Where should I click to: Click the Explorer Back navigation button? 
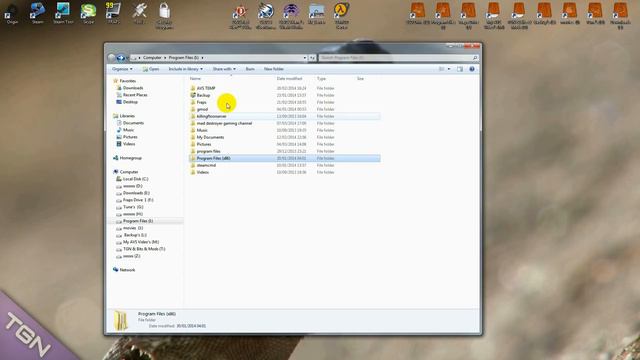click(x=111, y=58)
